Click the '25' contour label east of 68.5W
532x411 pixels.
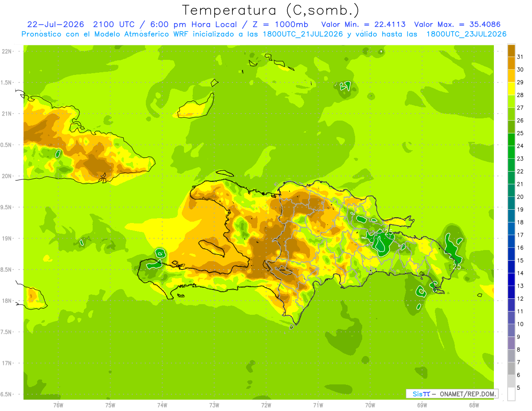(x=457, y=267)
